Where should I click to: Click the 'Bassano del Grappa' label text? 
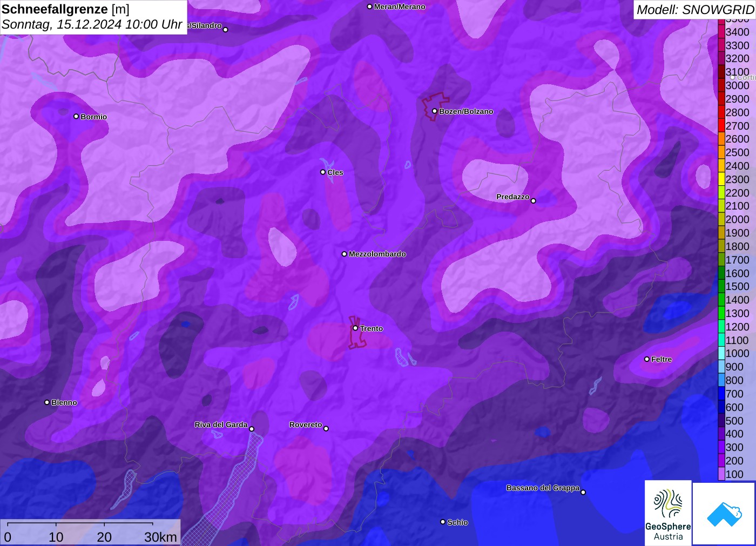[x=543, y=488]
